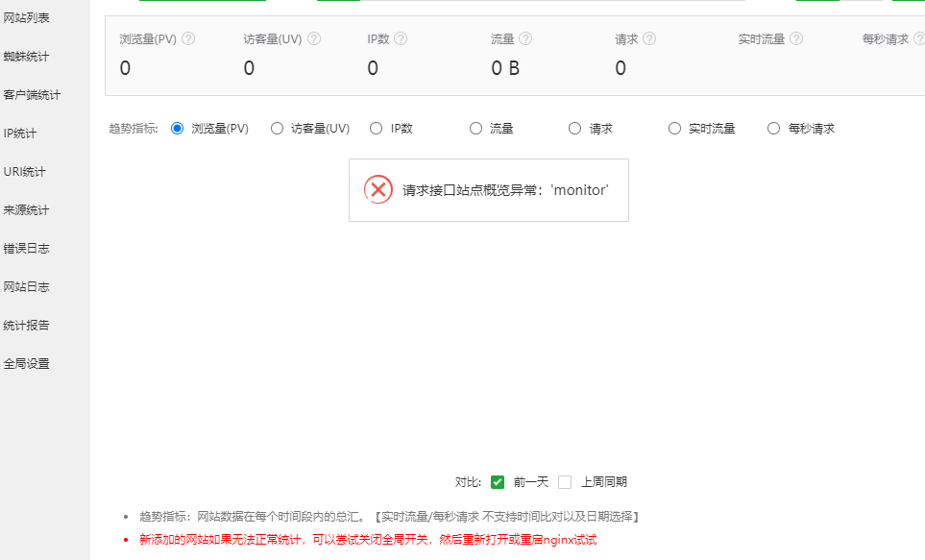Viewport: 925px width, 560px height.
Task: Click the help icon next to 浏览量(PV)
Action: click(x=188, y=39)
